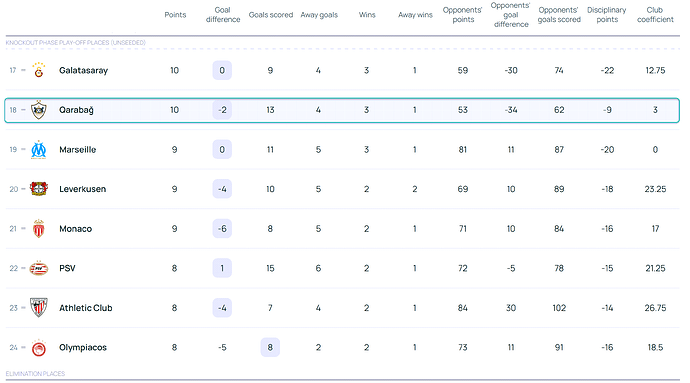
Task: Click Qarabağ's opponents' goal difference -34
Action: click(511, 110)
